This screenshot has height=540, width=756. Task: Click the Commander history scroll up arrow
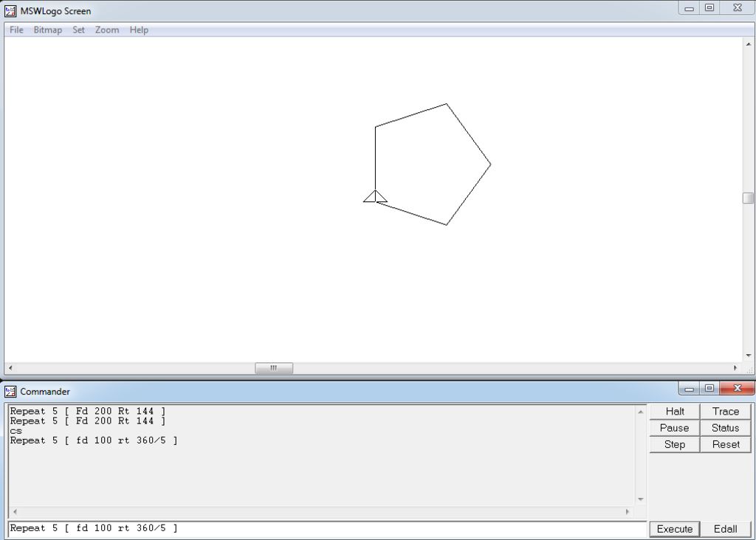coord(640,412)
